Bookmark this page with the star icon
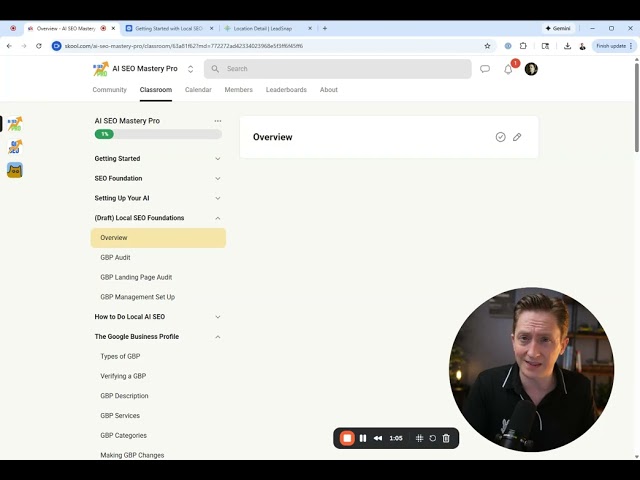Screen dimensions: 640x480 (487, 46)
